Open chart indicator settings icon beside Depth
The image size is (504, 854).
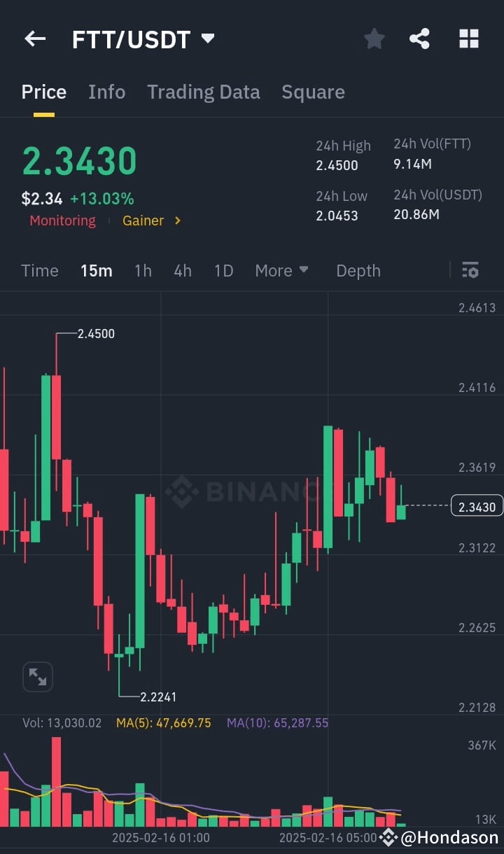coord(470,270)
